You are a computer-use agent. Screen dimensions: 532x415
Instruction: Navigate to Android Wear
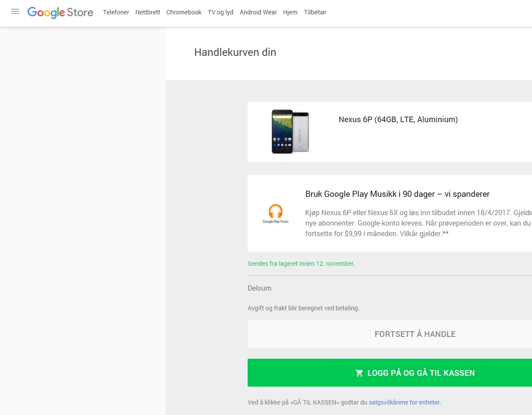point(258,12)
